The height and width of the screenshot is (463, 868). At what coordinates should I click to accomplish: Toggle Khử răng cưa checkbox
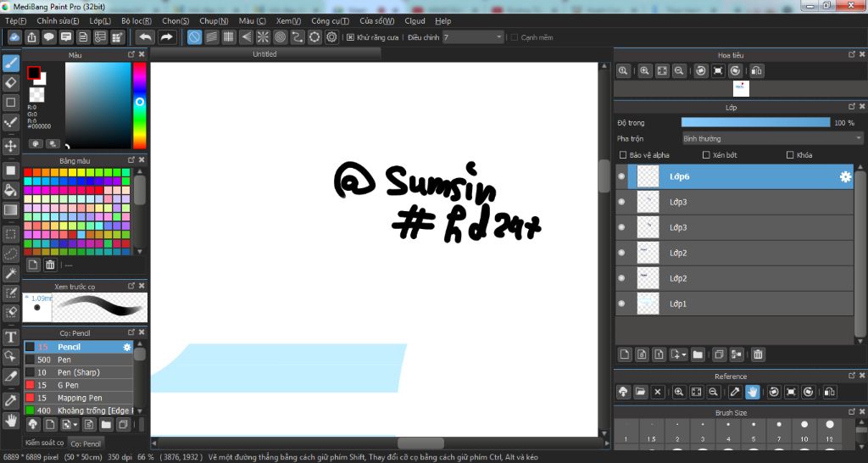350,37
